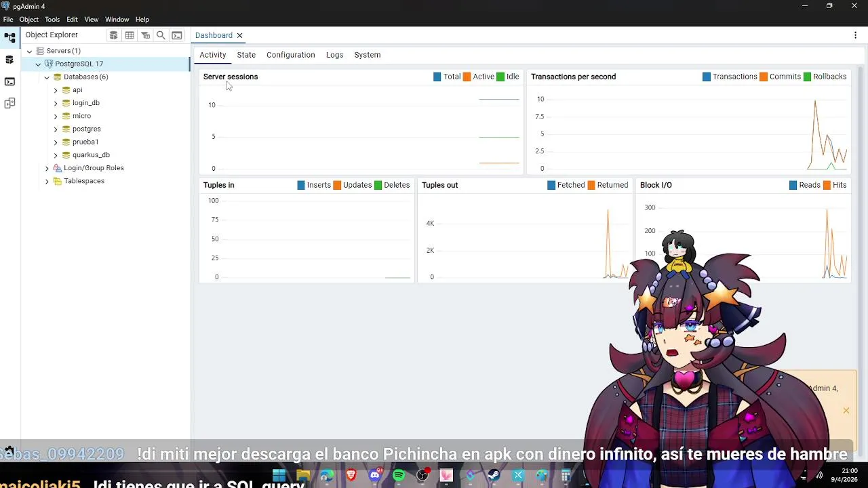Click the Query Tool toolbar icon in Object Explorer
This screenshot has width=868, height=488.
click(x=114, y=35)
